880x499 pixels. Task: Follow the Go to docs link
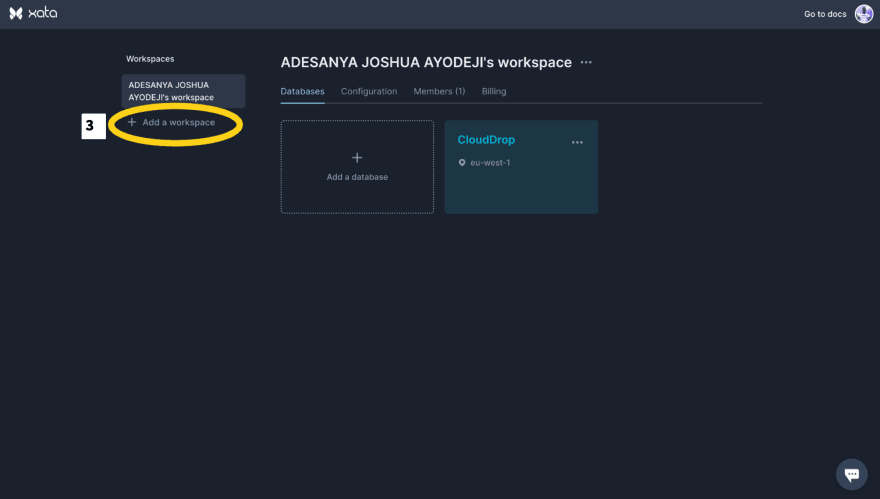pos(825,14)
